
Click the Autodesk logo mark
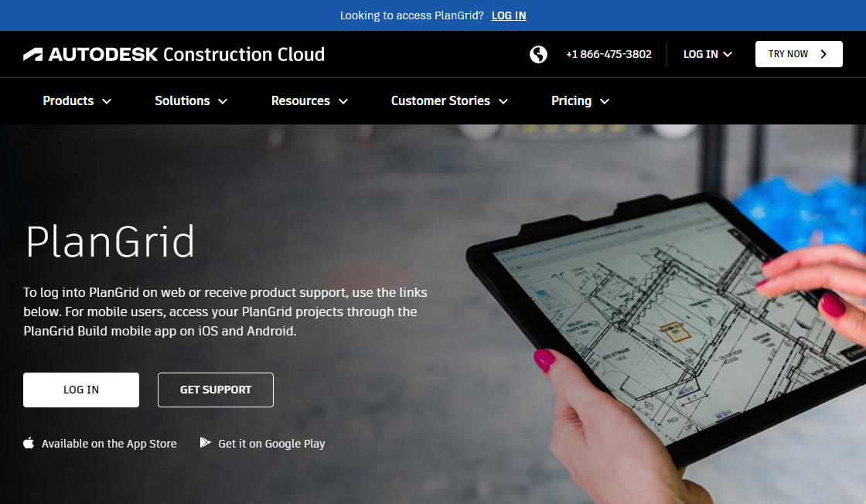point(32,54)
